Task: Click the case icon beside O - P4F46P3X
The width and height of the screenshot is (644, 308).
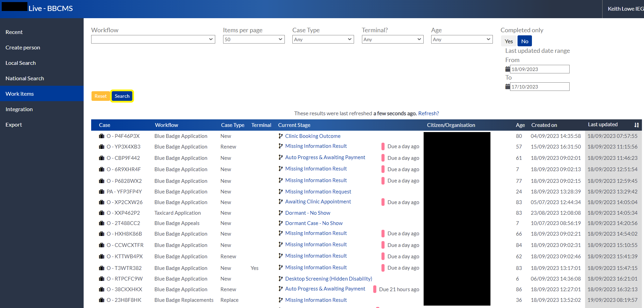Action: 101,136
